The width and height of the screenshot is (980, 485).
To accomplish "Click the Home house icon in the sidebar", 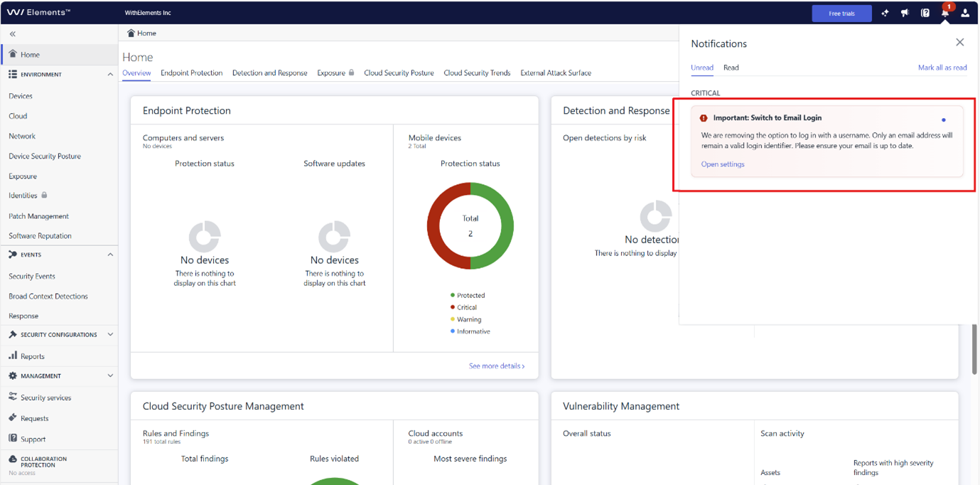I will pos(13,54).
